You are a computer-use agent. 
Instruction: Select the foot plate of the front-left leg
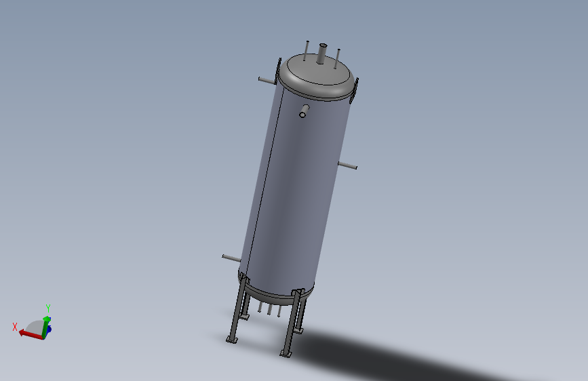point(232,340)
